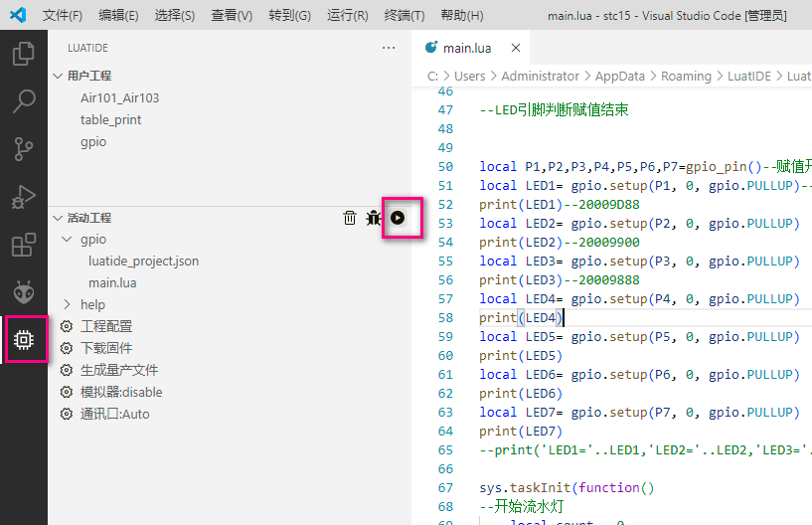812x525 pixels.
Task: Open the Source Control view
Action: [x=23, y=149]
